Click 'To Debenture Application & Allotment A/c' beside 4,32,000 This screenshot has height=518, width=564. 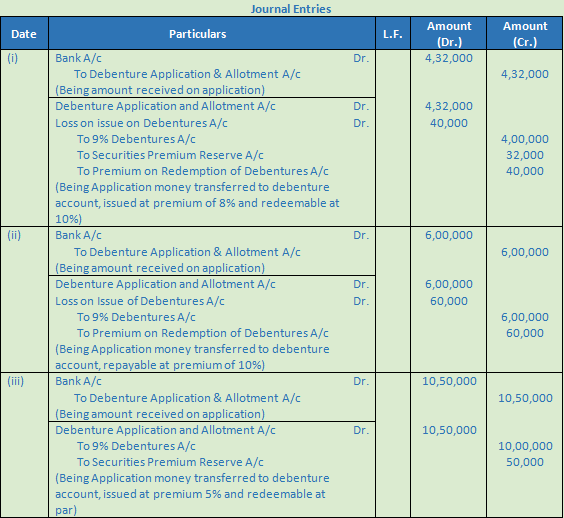(187, 74)
